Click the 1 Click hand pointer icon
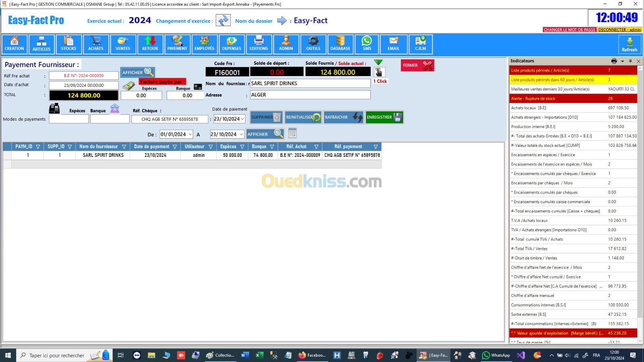The width and height of the screenshot is (644, 362). click(x=379, y=72)
